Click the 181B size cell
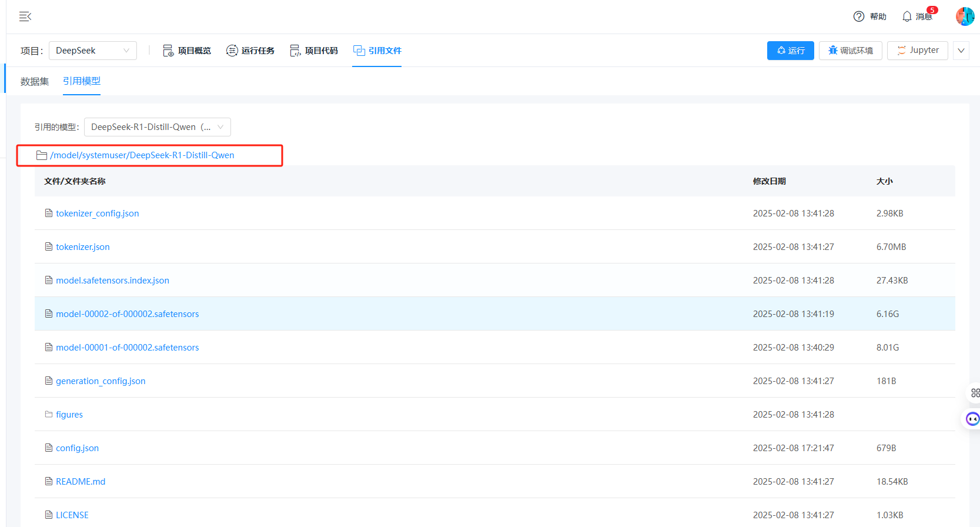This screenshot has width=980, height=527. pos(887,381)
